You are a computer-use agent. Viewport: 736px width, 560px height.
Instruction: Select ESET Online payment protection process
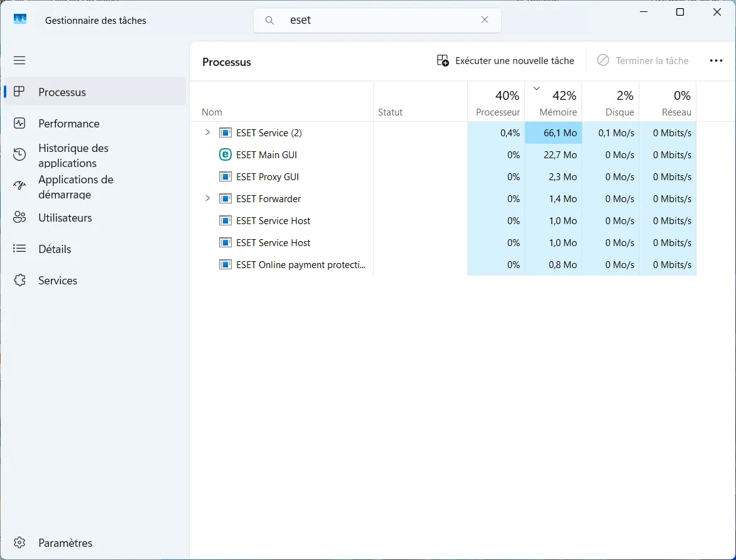pos(443,265)
